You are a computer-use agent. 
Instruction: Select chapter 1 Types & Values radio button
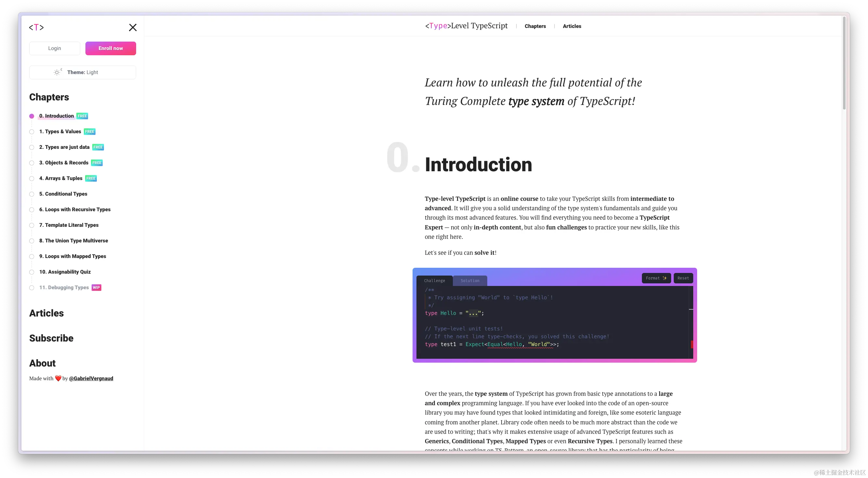click(x=32, y=131)
